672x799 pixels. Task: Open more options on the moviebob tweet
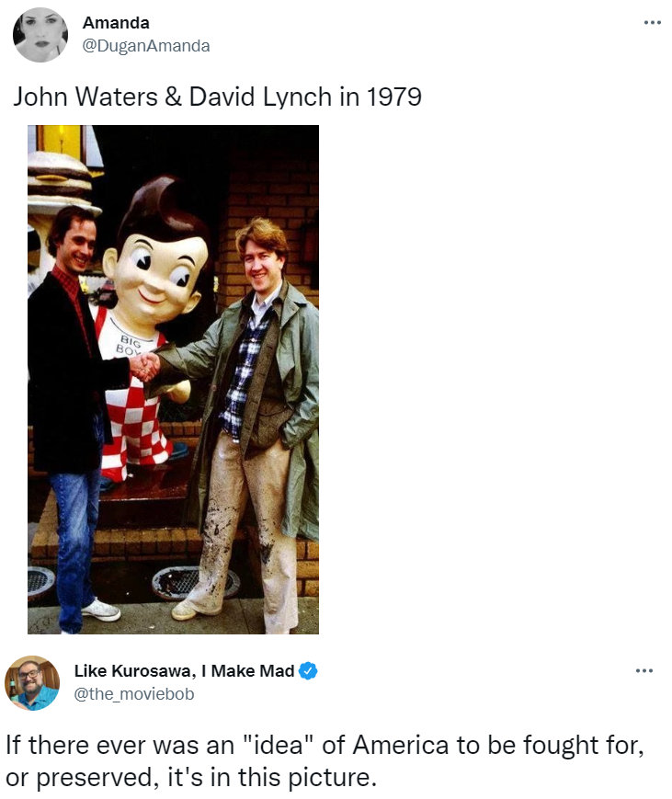pyautogui.click(x=644, y=670)
